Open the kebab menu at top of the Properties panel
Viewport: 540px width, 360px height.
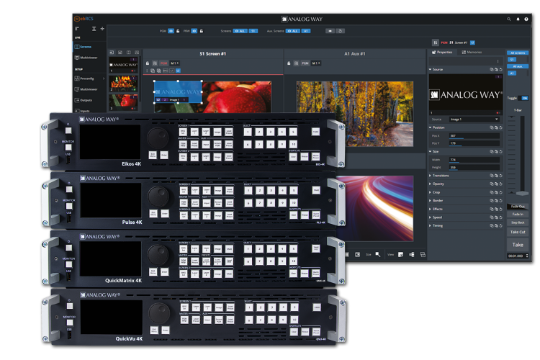click(498, 61)
